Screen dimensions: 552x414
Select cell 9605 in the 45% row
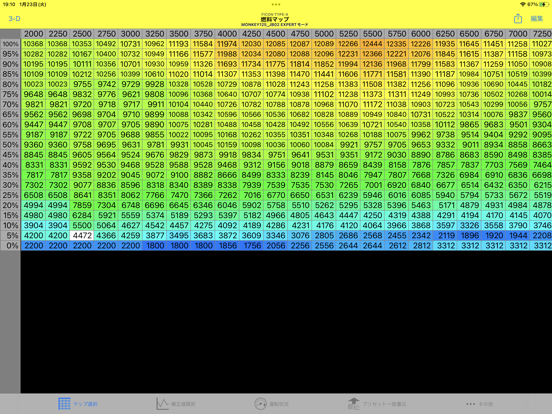click(82, 155)
